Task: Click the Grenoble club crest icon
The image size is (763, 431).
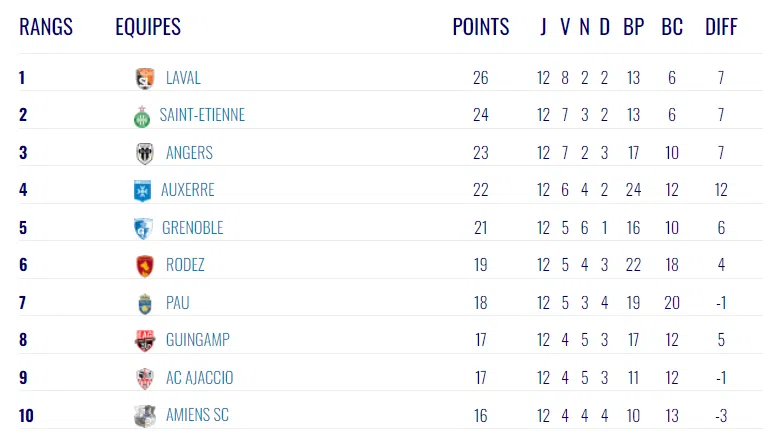Action: click(144, 228)
